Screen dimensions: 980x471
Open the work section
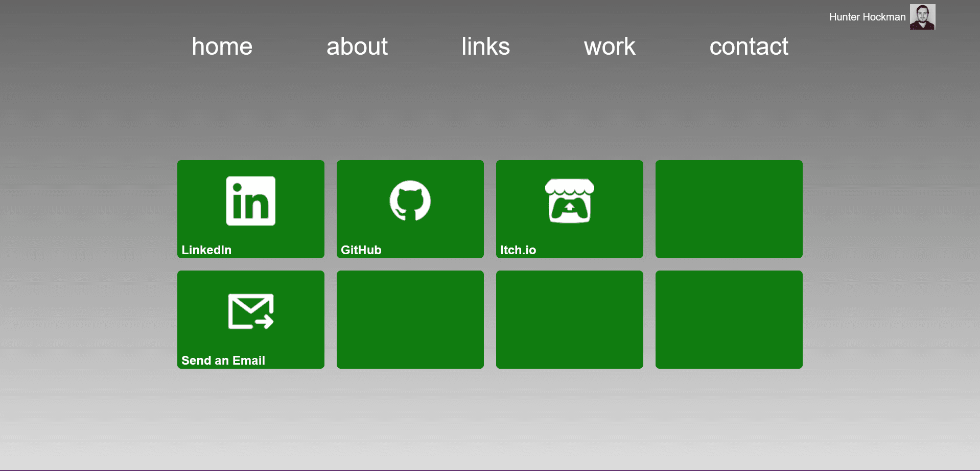610,47
